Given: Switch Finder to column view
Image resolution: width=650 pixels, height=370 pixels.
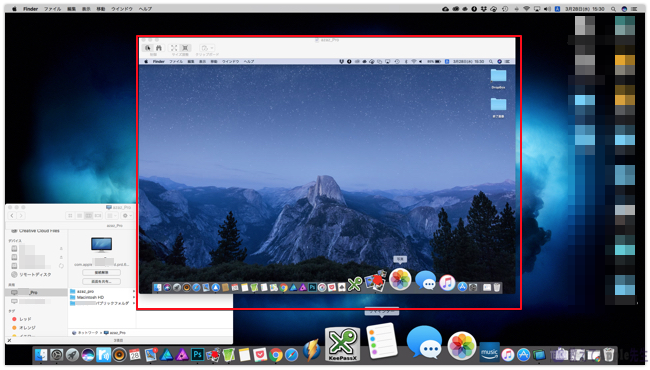Looking at the screenshot, I should [88, 215].
